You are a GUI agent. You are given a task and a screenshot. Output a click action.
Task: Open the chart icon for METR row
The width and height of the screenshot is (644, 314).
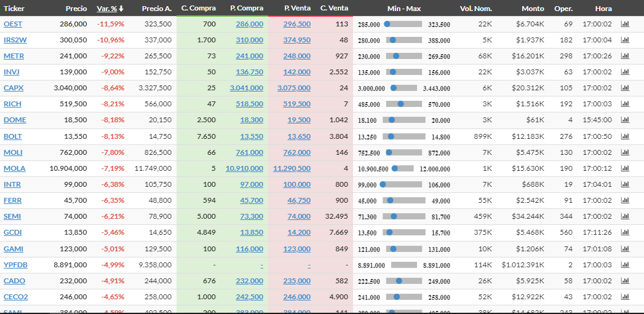(625, 57)
